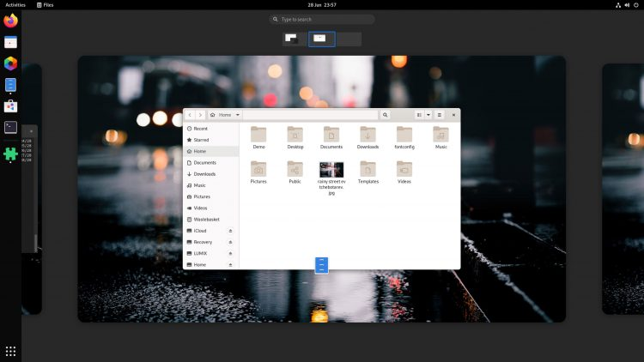Image resolution: width=644 pixels, height=362 pixels.
Task: Select the rainy street jpg thumbnail
Action: (x=331, y=170)
